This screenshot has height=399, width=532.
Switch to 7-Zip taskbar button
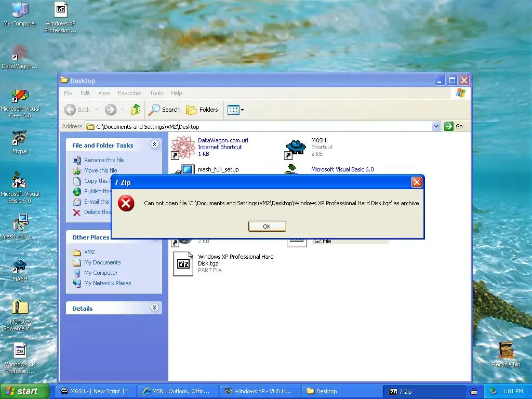pos(424,392)
